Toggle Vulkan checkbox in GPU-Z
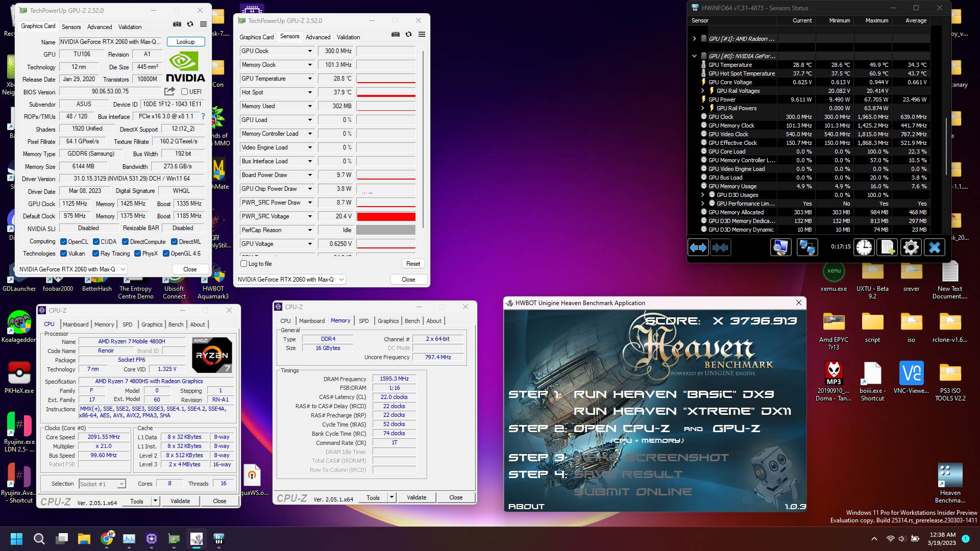Image resolution: width=980 pixels, height=551 pixels. click(x=64, y=254)
